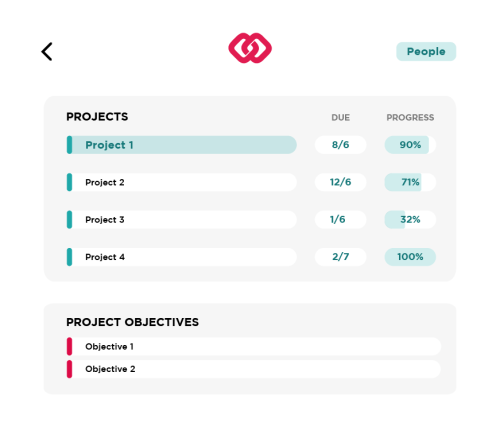Choose Project 4 in the projects list
The width and height of the screenshot is (500, 438).
point(182,257)
